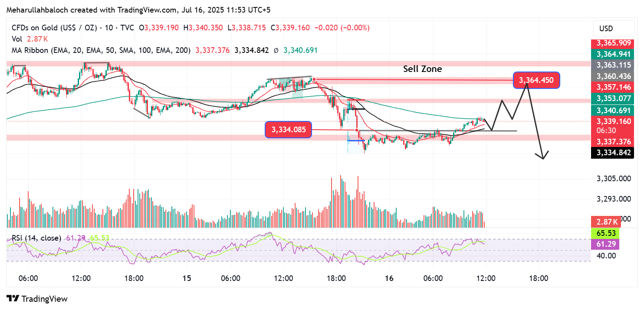The height and width of the screenshot is (310, 644).
Task: Click the 3,334.085 price callout
Action: (x=288, y=130)
